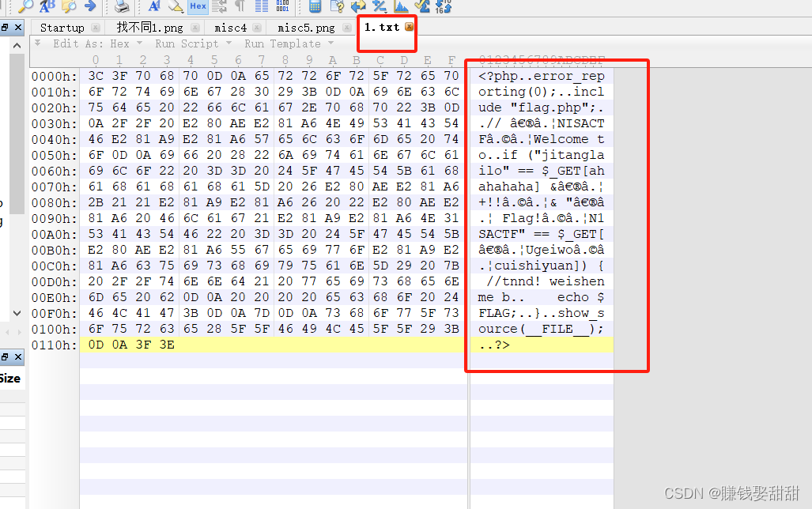Select address row 0000h
This screenshot has height=509, width=812.
point(54,77)
